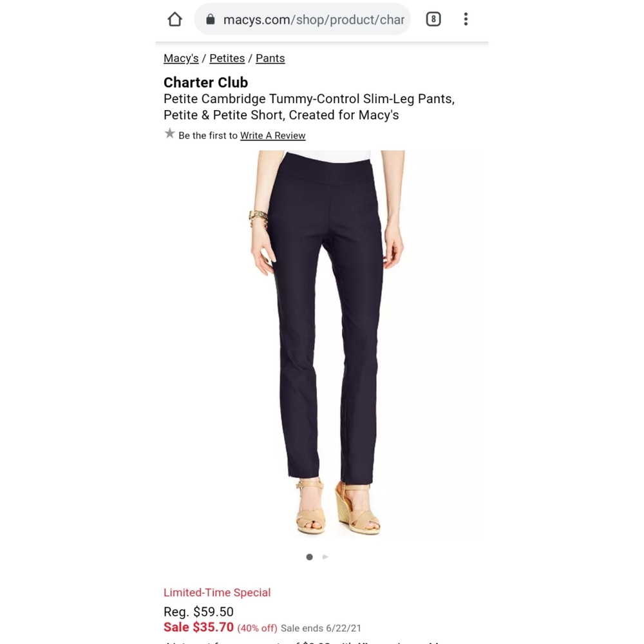Image resolution: width=644 pixels, height=644 pixels.
Task: Tap the Sale ends 6/22/21 note
Action: pos(321,629)
